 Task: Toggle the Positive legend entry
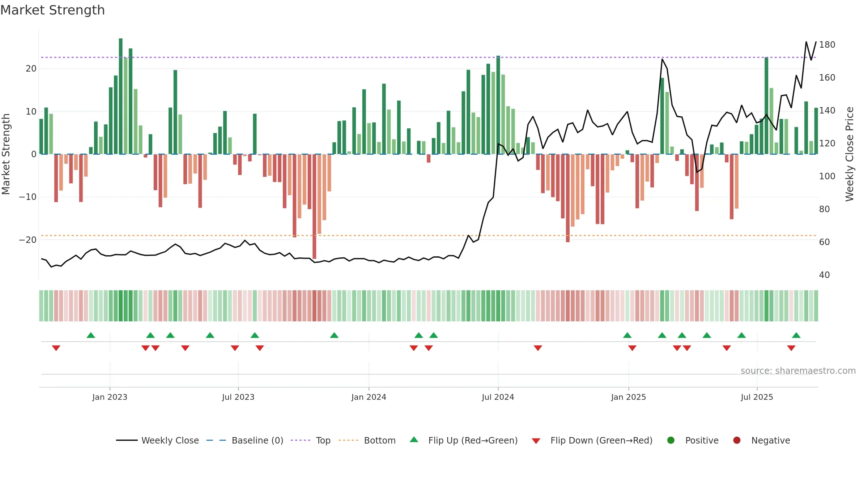coord(693,440)
